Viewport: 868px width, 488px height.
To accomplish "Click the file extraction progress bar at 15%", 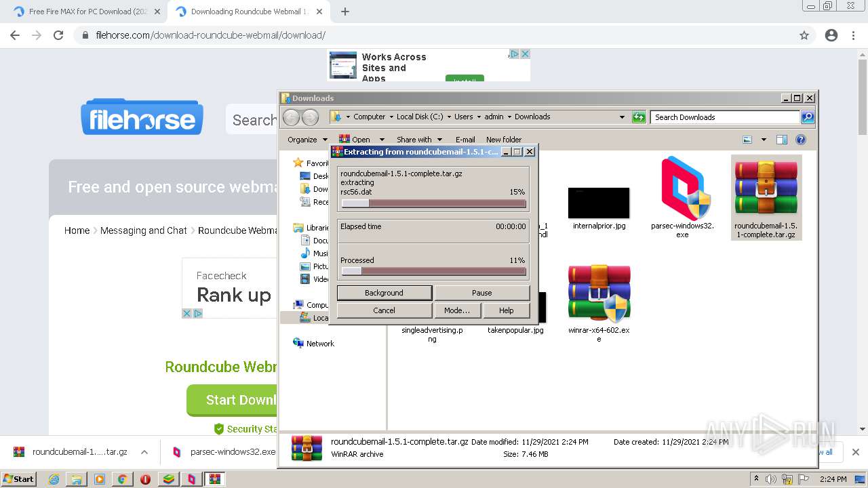I will click(x=434, y=203).
